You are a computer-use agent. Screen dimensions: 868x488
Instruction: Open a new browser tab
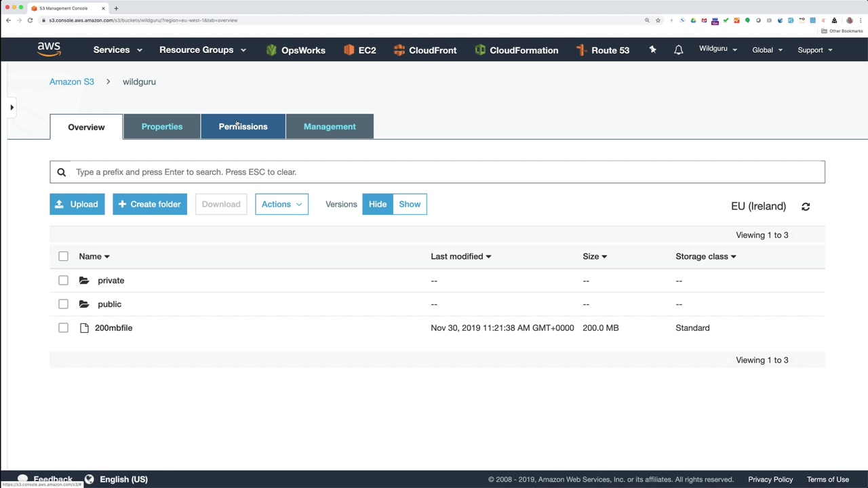tap(116, 8)
